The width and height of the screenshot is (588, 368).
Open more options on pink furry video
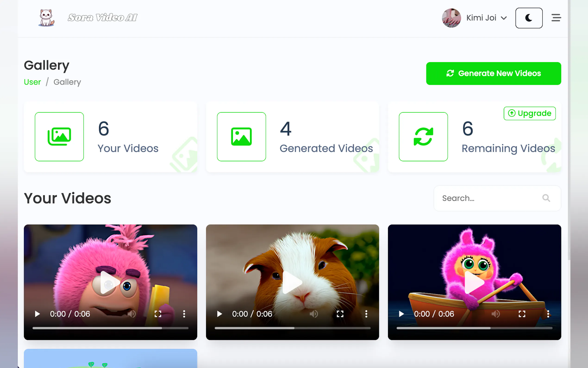coord(184,314)
